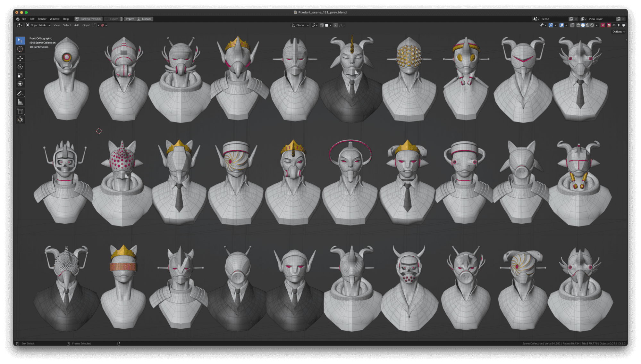Screen dimensions: 641x364
Task: Open the Window menu
Action: coord(55,19)
